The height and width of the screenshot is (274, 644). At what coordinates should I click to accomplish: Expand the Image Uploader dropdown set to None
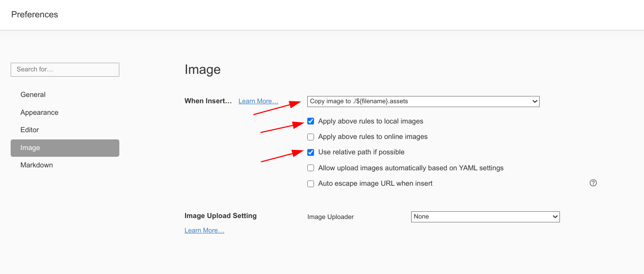pyautogui.click(x=485, y=217)
